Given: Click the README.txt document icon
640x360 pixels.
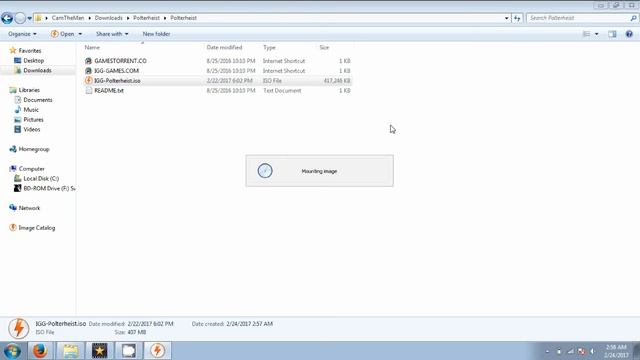Looking at the screenshot, I should point(89,91).
